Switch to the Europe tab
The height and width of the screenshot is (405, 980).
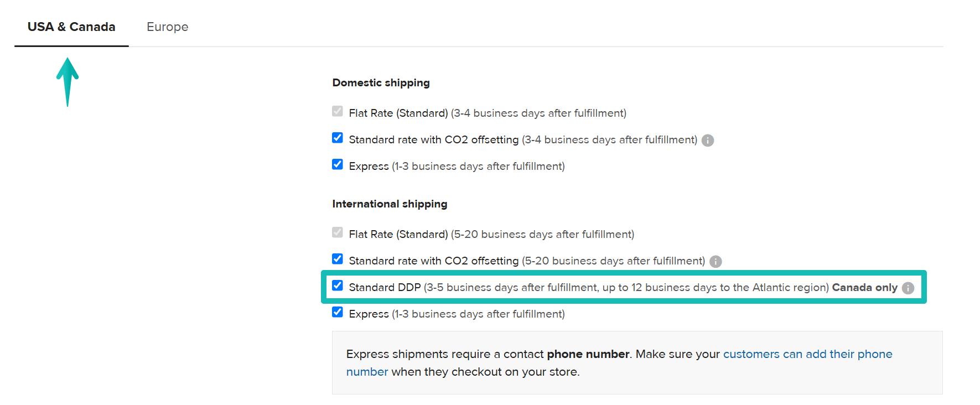pyautogui.click(x=167, y=27)
